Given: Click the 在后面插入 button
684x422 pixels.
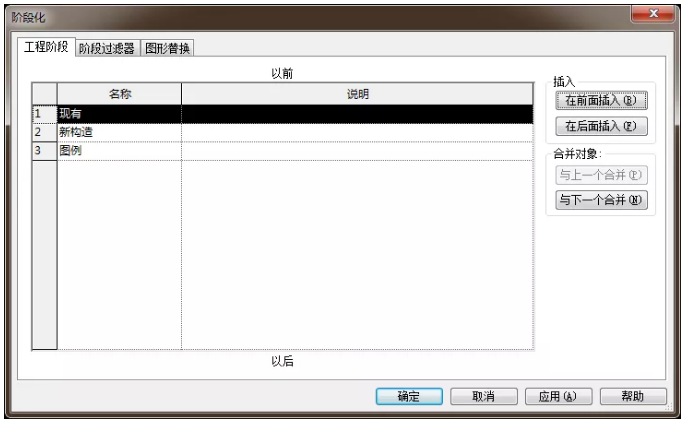Looking at the screenshot, I should pos(601,126).
